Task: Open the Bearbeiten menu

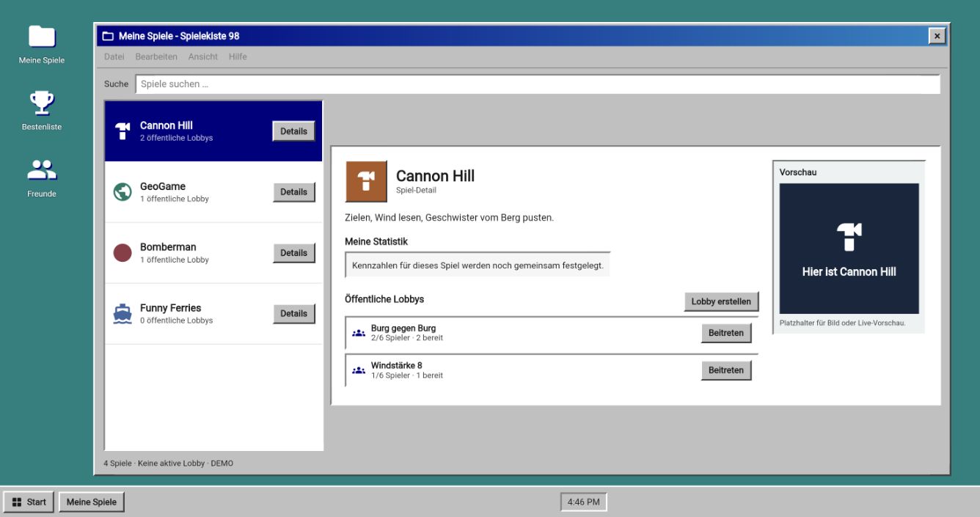Action: pos(156,56)
